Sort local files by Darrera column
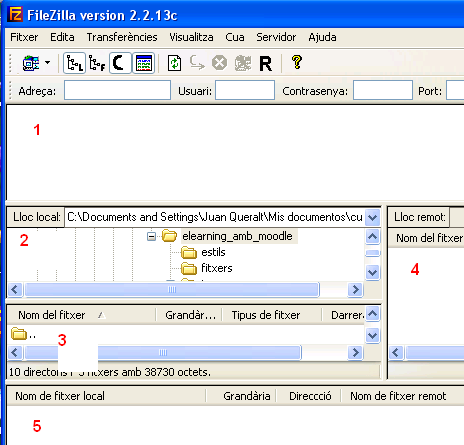The image size is (464, 445). 344,315
